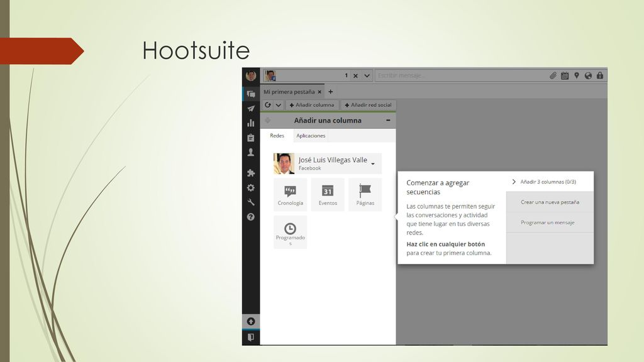Click the globe targeting icon in compose bar
The height and width of the screenshot is (362, 644).
click(x=588, y=75)
